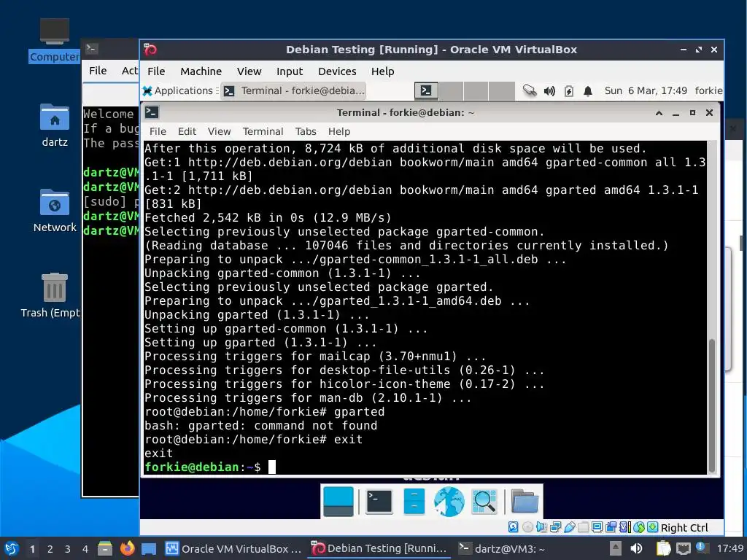Open the Show Desktop icon in guest dock
Screen dimensions: 747x560
pos(338,502)
